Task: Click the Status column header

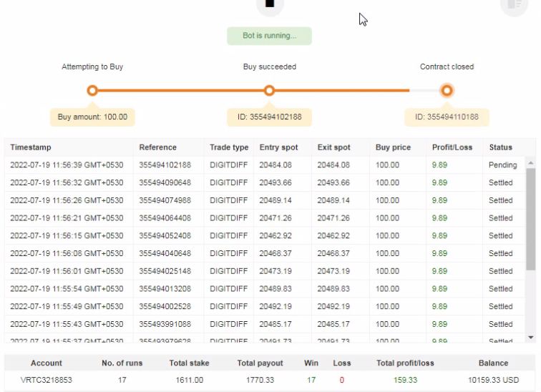Action: [500, 147]
